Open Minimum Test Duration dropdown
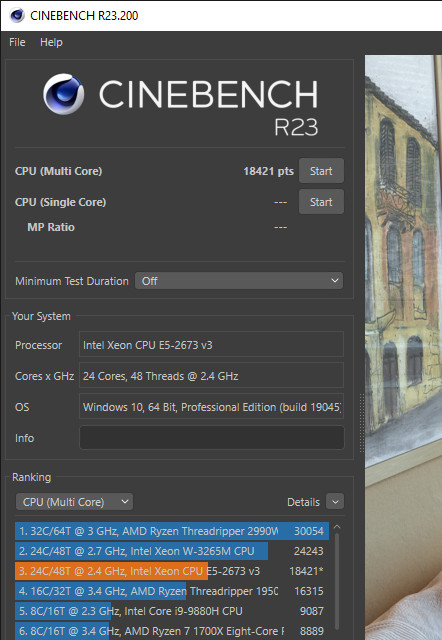Screen dimensions: 442x640 [239, 281]
